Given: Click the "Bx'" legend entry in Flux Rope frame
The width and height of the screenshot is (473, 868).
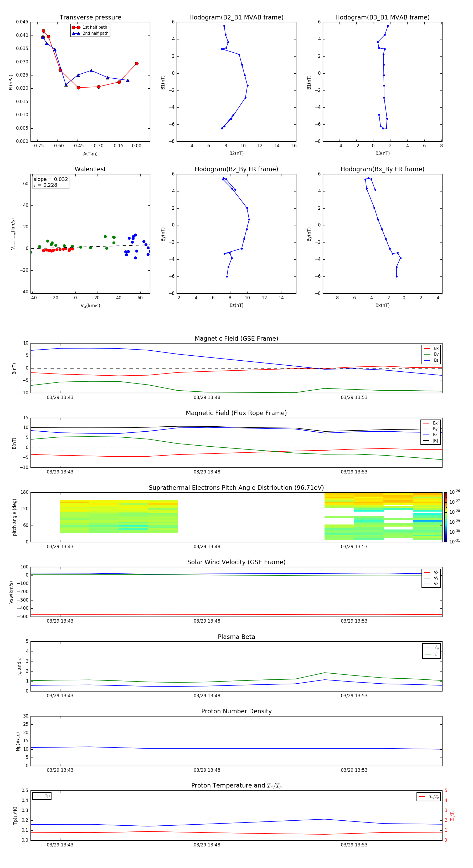Looking at the screenshot, I should click(x=431, y=423).
